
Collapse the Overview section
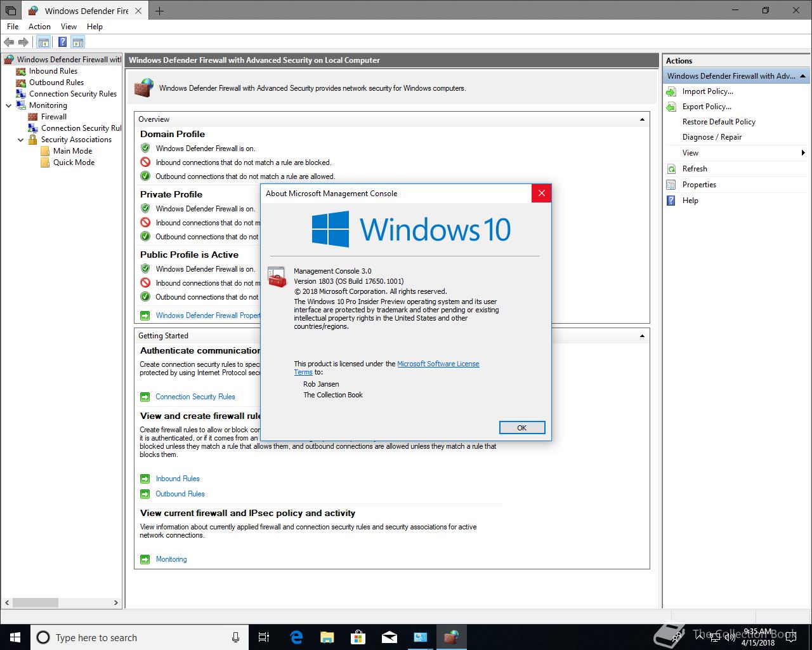(x=642, y=119)
